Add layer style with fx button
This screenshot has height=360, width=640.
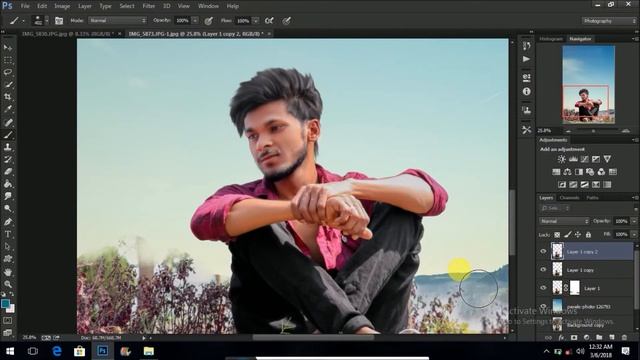pos(562,338)
